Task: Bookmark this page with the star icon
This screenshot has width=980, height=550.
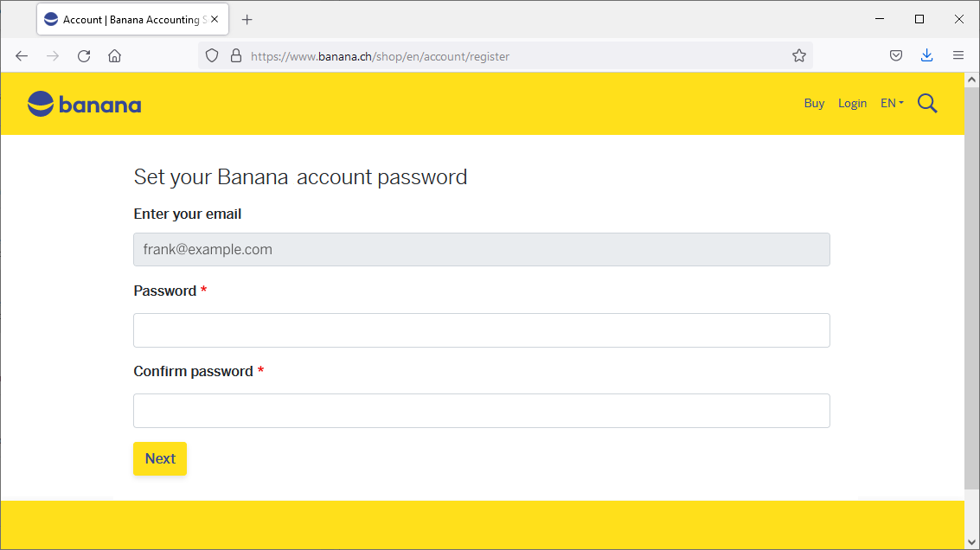Action: (x=798, y=56)
